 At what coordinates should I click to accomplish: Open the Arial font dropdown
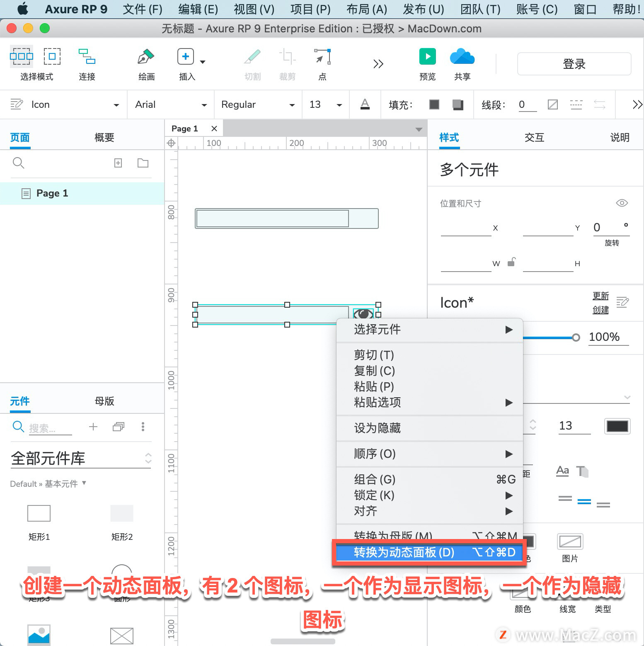pos(204,105)
